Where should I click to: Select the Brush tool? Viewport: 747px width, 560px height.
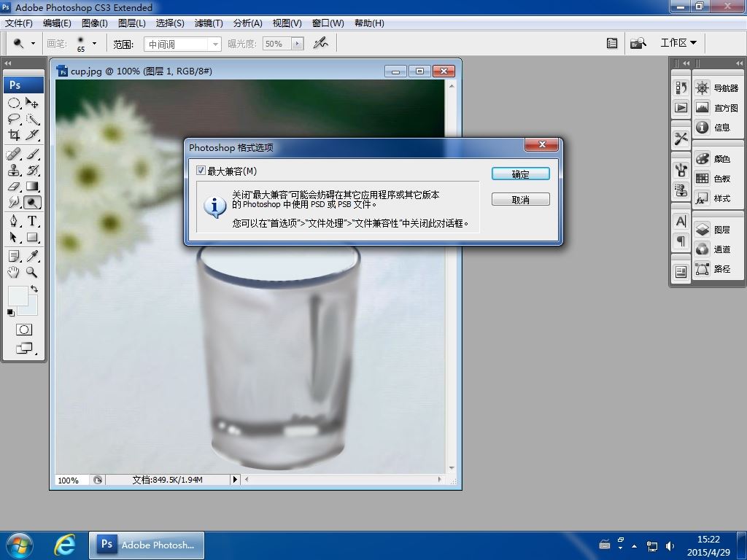32,154
